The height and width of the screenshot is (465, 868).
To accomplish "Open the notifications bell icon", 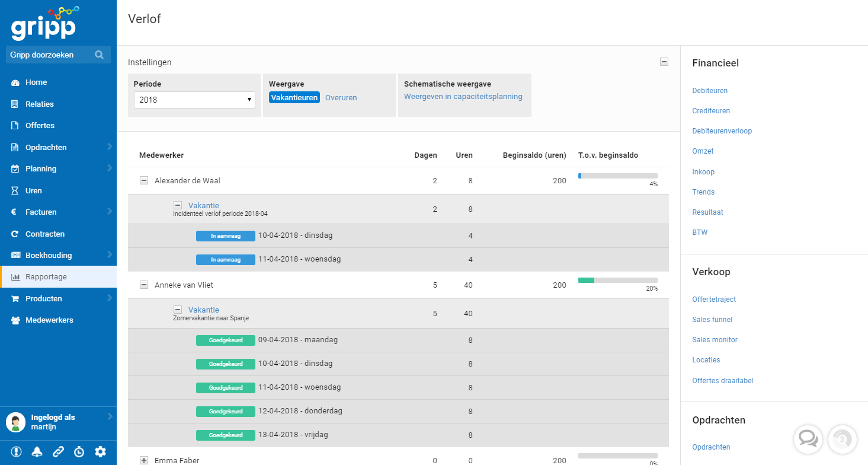I will pos(37,451).
